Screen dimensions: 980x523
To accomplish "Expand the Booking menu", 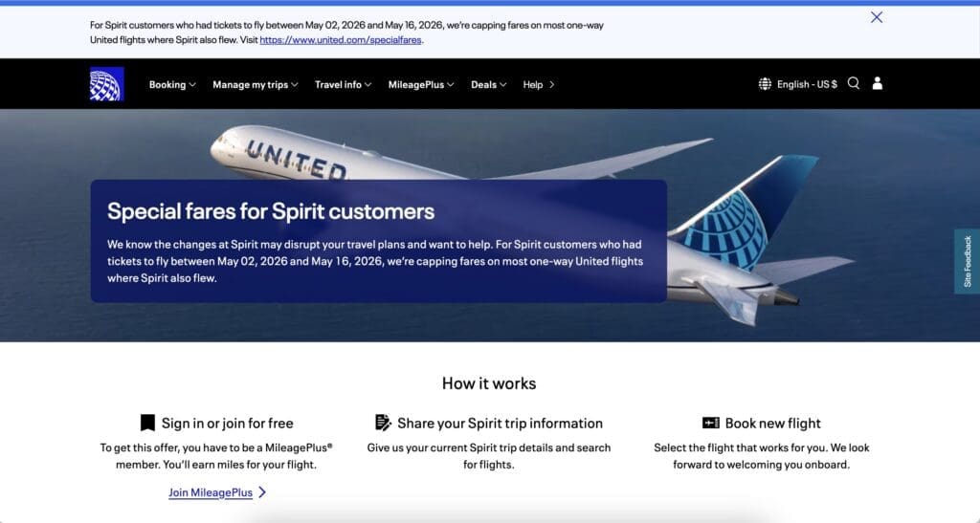I will click(172, 85).
